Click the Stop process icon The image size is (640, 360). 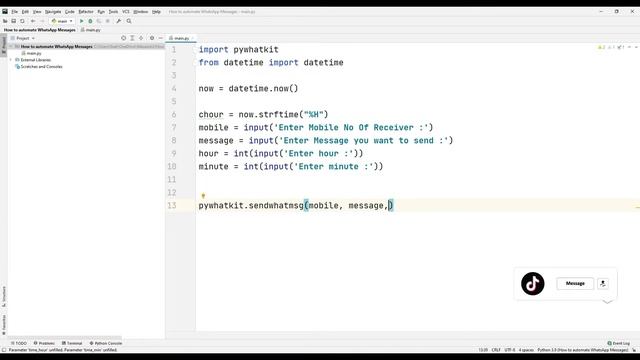click(x=108, y=21)
